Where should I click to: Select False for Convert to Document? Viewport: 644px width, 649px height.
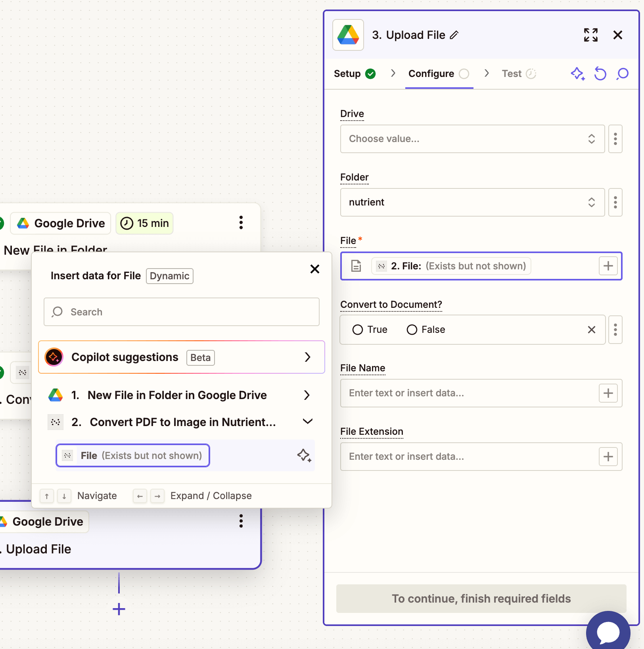coord(412,330)
